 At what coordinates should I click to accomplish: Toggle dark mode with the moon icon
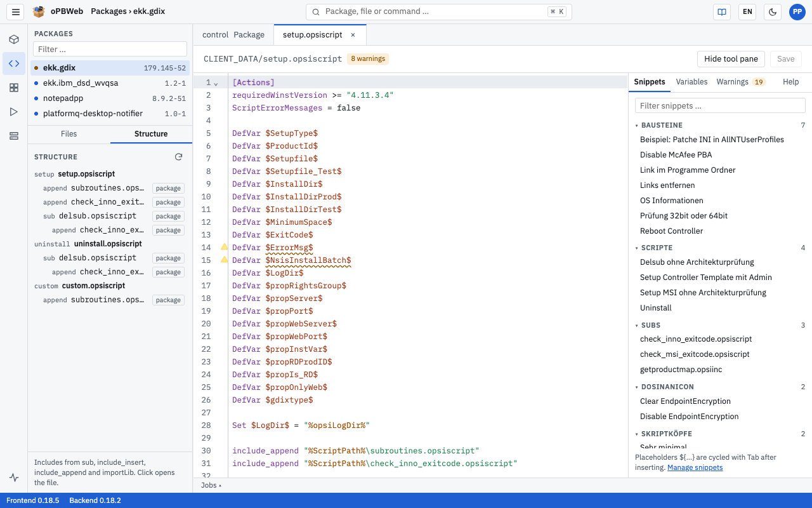tap(773, 11)
